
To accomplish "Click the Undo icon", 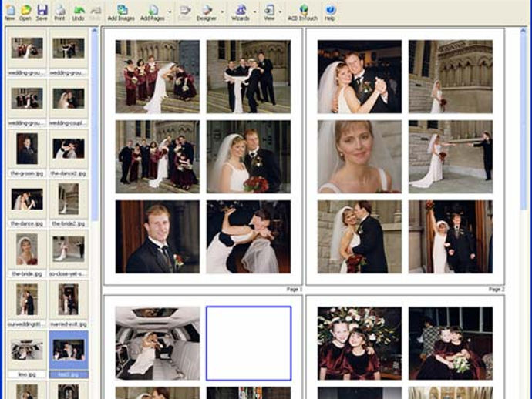I will click(79, 12).
